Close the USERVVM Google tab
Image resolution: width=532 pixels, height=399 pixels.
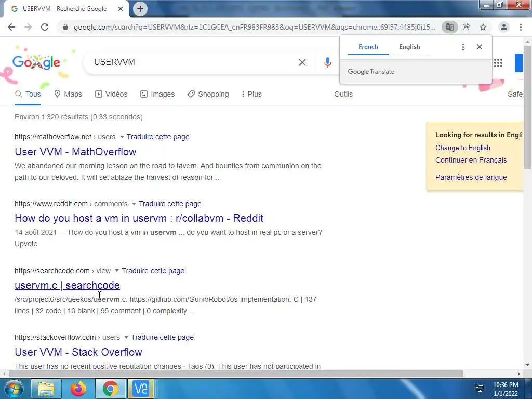click(x=121, y=9)
